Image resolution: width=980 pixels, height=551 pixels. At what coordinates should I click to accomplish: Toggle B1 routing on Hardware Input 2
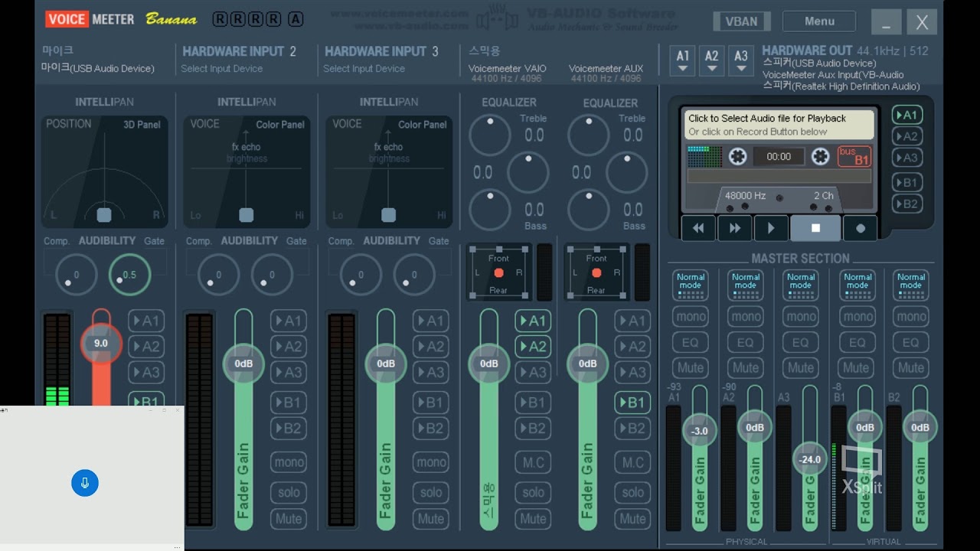(x=289, y=403)
